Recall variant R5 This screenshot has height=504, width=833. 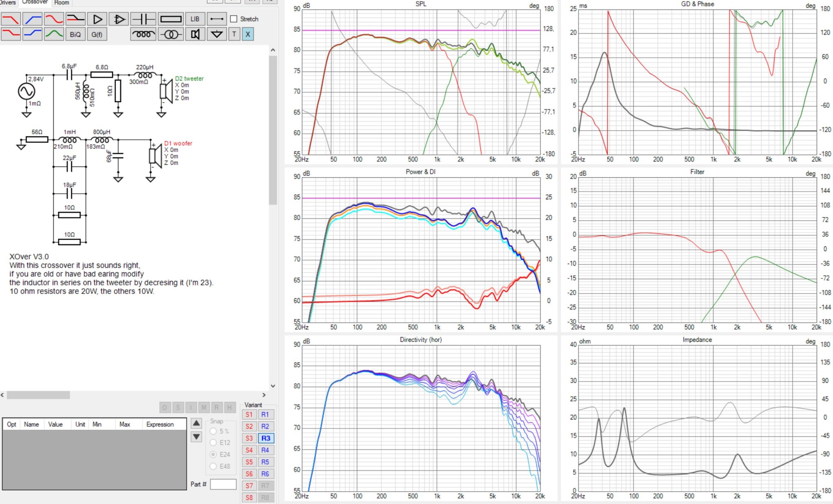tap(265, 462)
